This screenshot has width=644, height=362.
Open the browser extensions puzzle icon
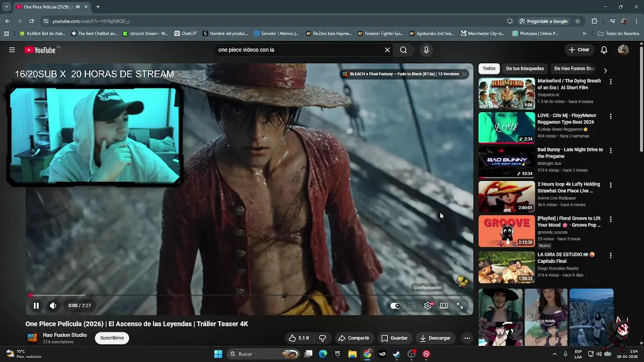click(595, 21)
